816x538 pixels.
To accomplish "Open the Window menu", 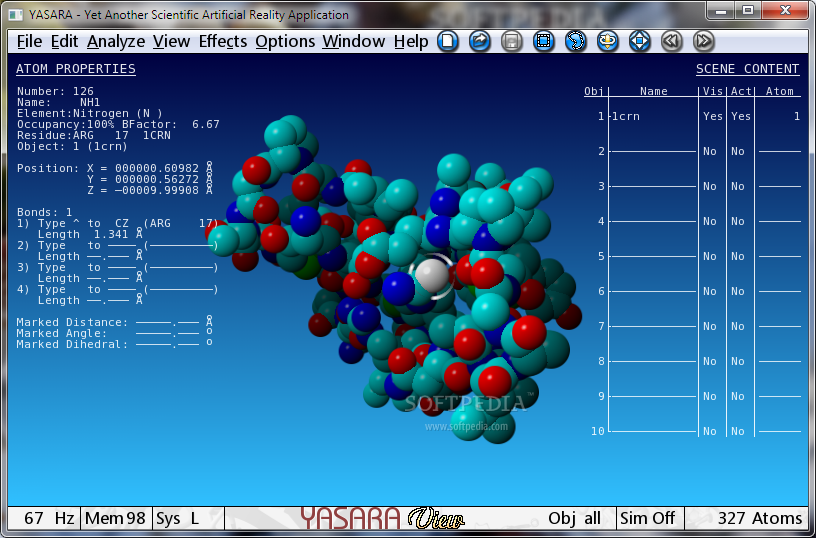I will pyautogui.click(x=353, y=42).
